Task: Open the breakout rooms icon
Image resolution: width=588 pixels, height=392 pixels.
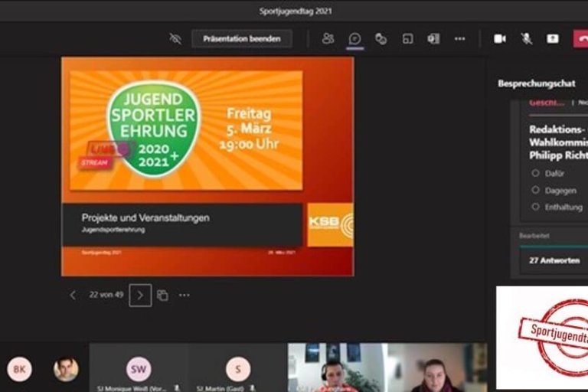Action: point(407,38)
